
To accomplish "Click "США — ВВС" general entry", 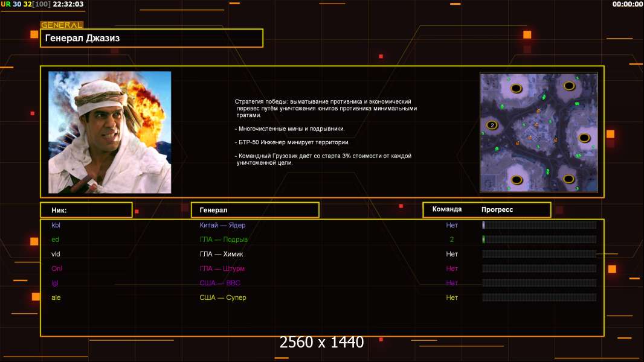I will coord(221,283).
